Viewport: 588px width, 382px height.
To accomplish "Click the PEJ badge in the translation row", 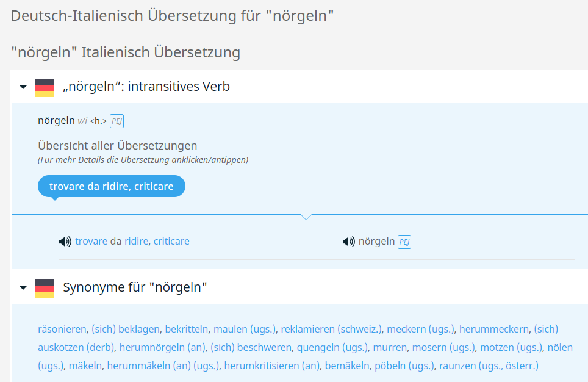I will [x=404, y=242].
